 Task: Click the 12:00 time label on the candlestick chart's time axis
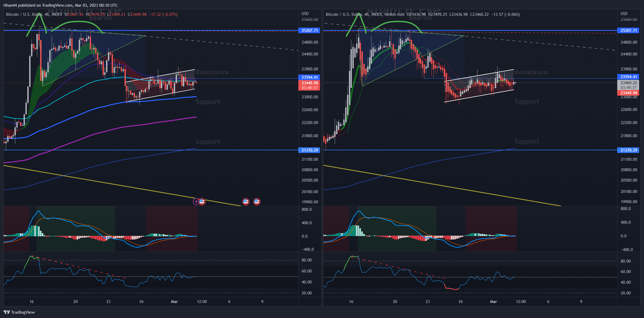tap(202, 302)
